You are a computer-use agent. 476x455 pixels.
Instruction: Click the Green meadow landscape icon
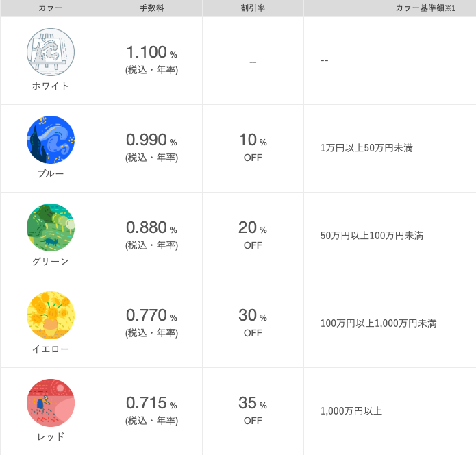point(51,227)
